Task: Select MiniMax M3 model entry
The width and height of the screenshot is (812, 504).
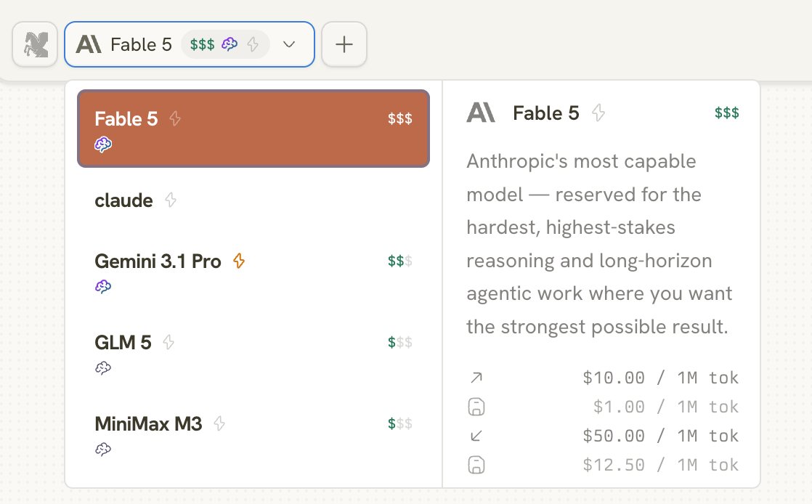Action: [253, 434]
